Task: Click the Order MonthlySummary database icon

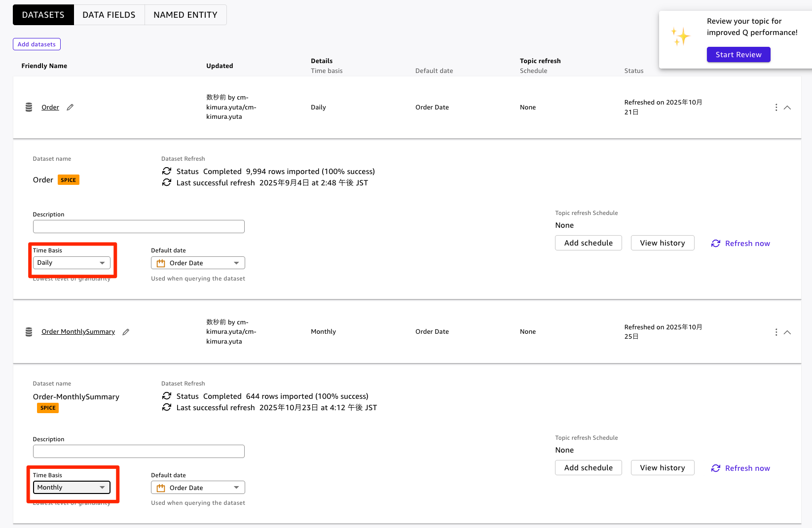Action: click(29, 332)
